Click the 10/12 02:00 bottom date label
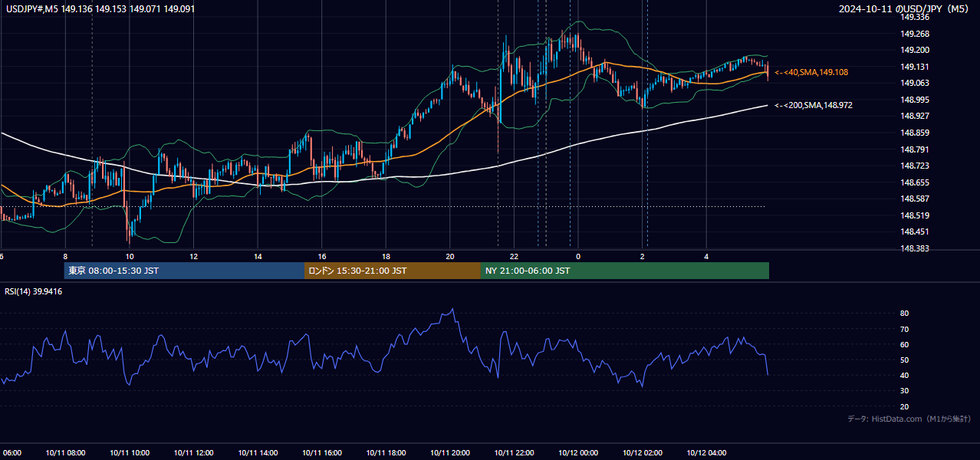This screenshot has height=460, width=980. (642, 453)
